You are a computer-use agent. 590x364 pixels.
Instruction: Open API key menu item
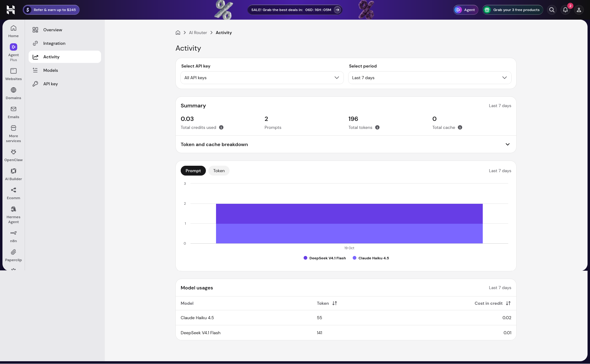tap(65, 84)
